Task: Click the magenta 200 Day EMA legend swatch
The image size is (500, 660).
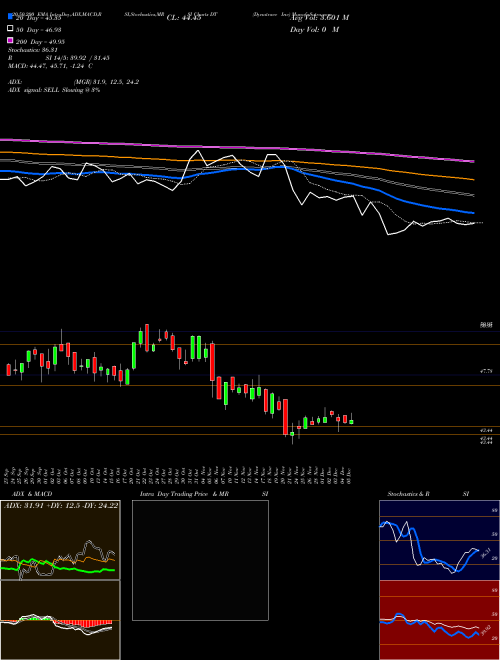Action: click(11, 41)
